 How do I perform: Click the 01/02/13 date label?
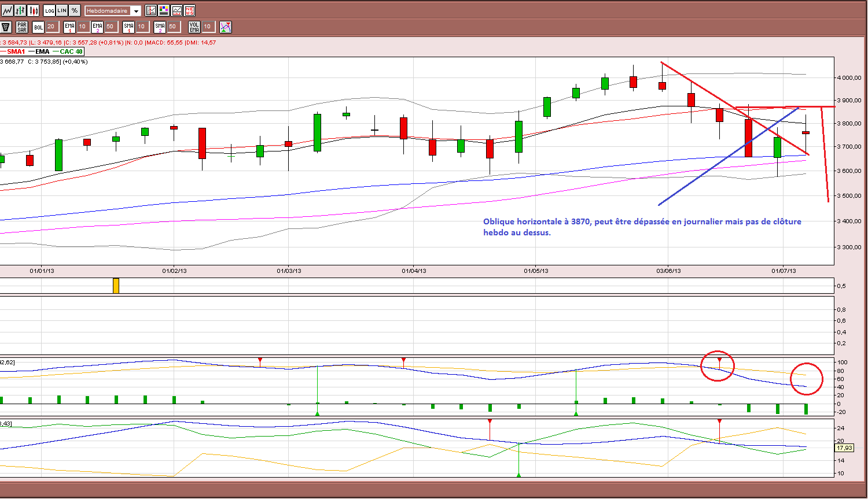(174, 271)
